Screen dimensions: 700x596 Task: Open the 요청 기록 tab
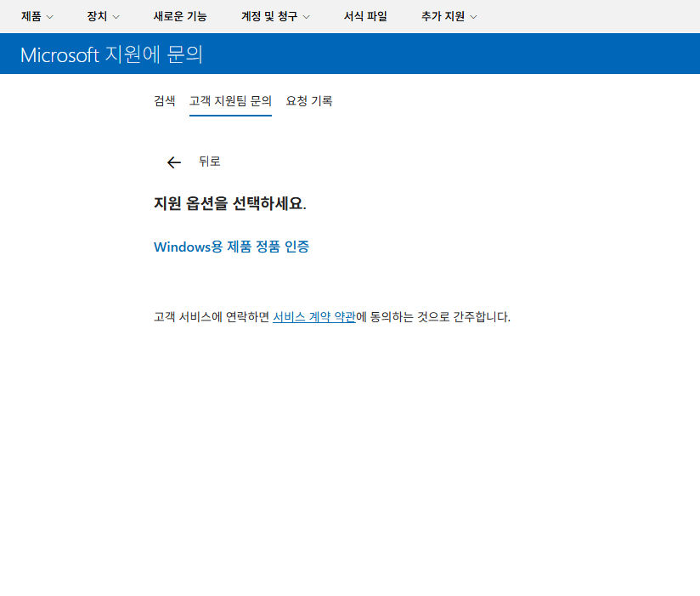(309, 101)
